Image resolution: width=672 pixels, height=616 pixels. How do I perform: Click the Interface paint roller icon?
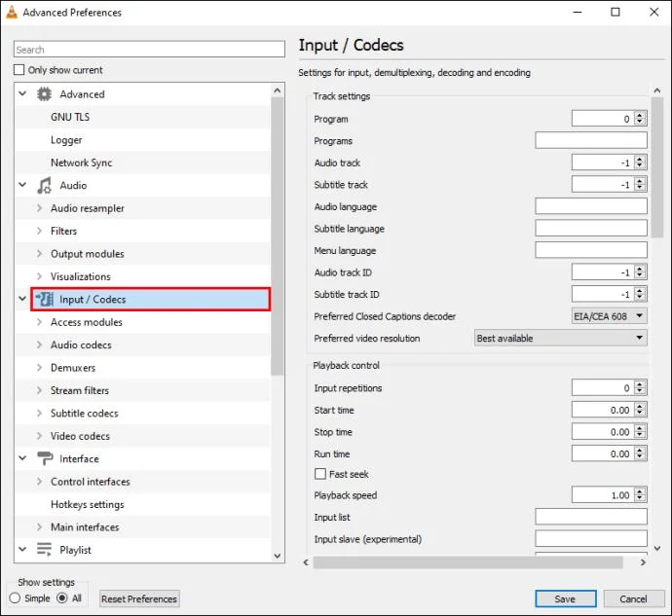pyautogui.click(x=45, y=458)
